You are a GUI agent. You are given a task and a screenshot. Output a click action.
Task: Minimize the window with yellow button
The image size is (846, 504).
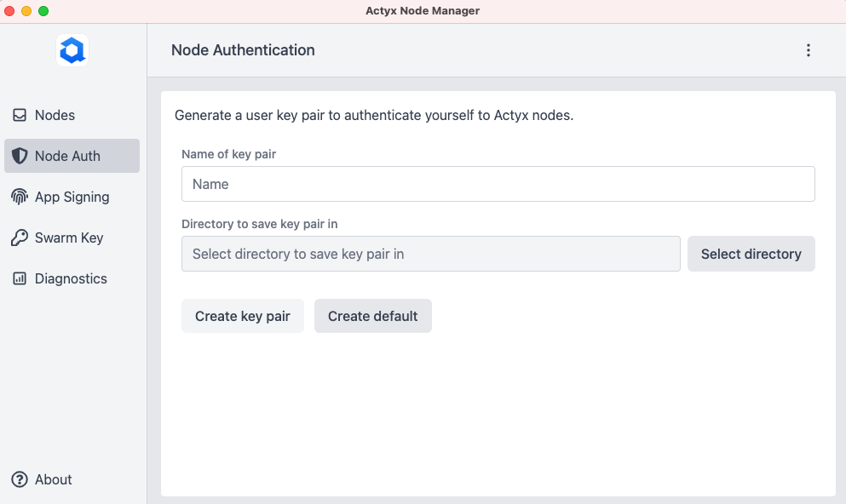(26, 11)
